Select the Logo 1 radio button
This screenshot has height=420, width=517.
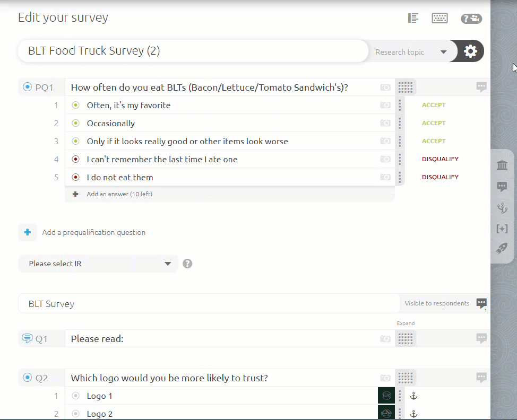coord(75,396)
